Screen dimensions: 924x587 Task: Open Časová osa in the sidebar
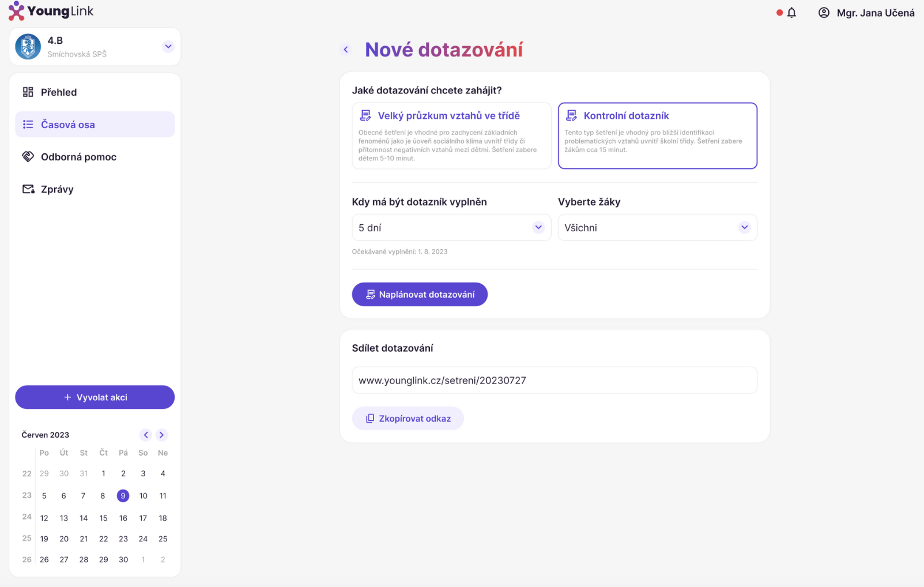point(95,125)
